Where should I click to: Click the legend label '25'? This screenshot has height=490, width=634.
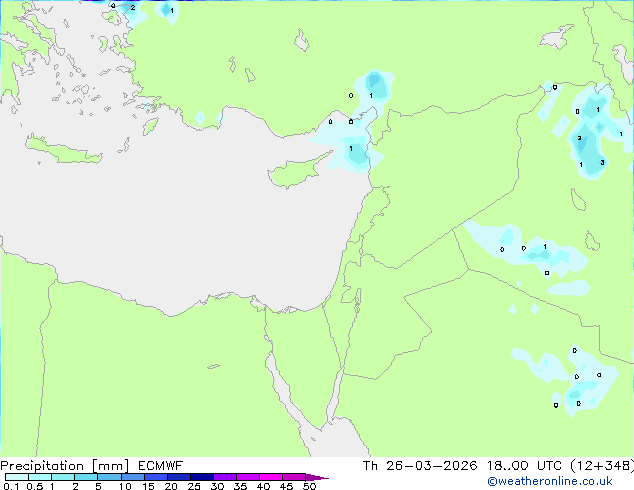point(194,486)
